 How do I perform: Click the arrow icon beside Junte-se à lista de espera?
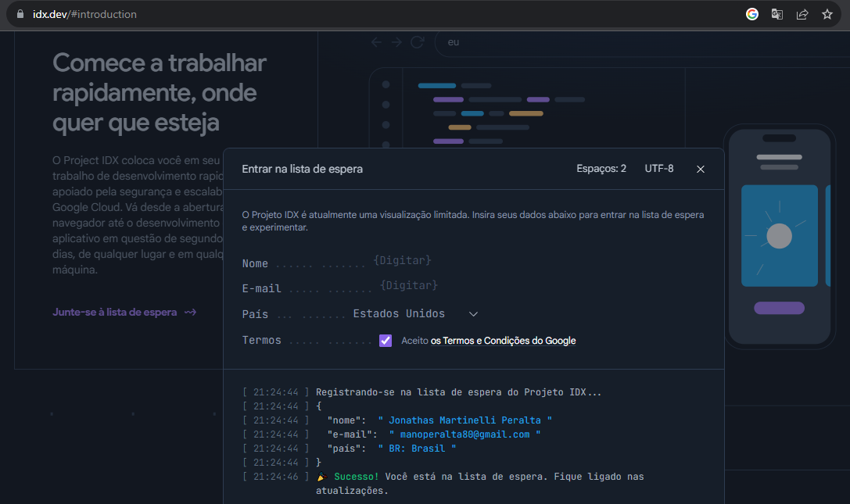pyautogui.click(x=190, y=312)
